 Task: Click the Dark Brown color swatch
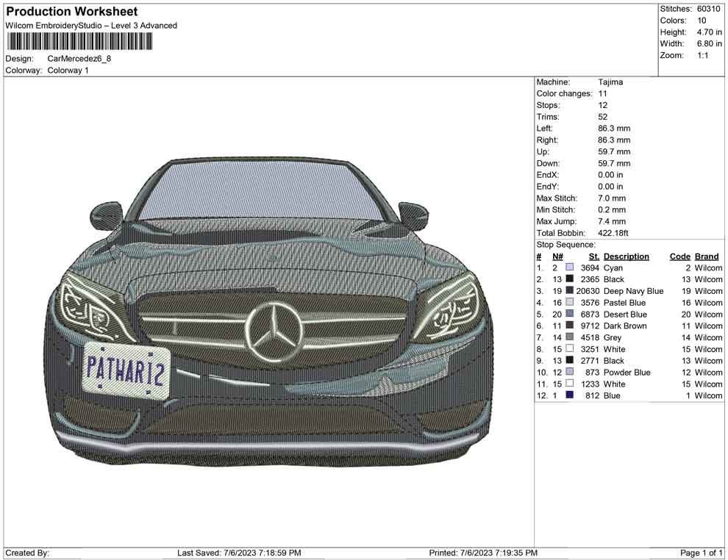coord(569,326)
